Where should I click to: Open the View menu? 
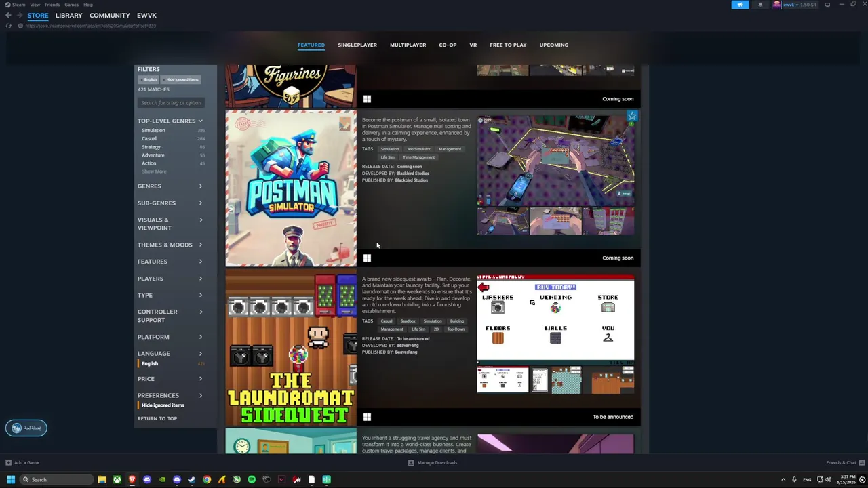click(35, 5)
